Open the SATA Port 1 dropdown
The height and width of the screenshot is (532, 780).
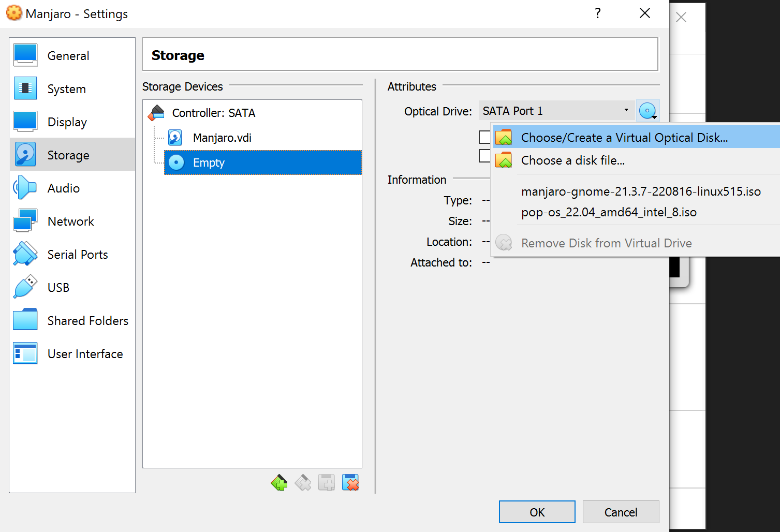(556, 111)
